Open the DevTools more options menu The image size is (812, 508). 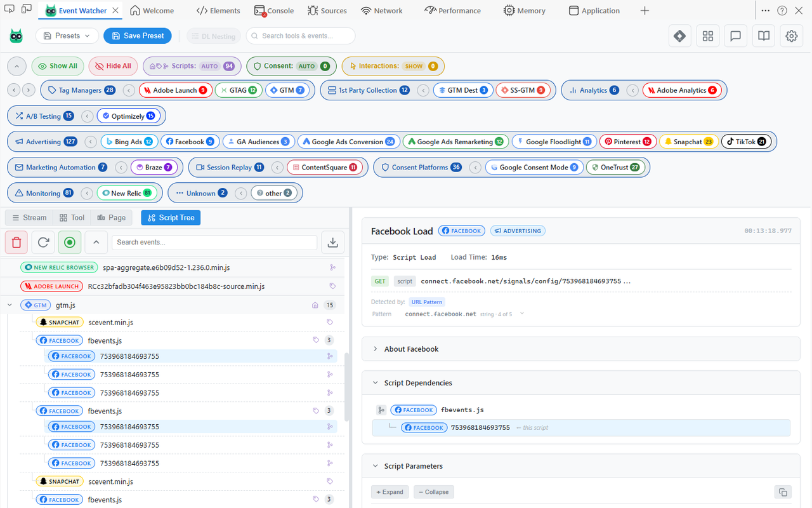[x=766, y=10]
